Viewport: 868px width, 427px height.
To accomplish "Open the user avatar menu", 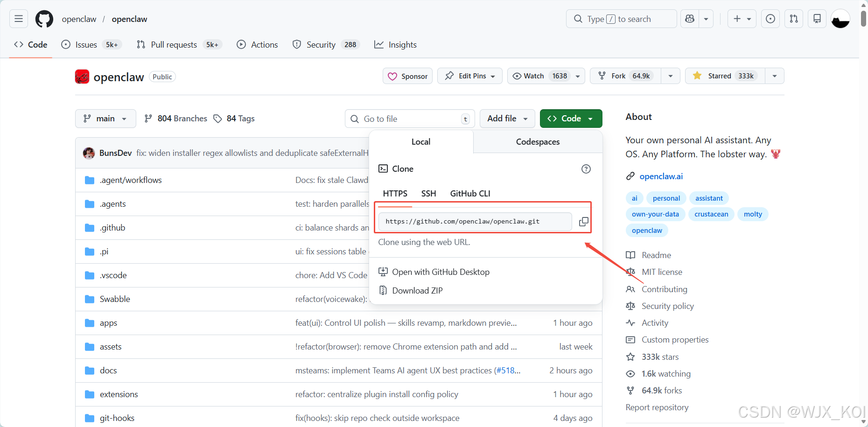I will pyautogui.click(x=840, y=19).
